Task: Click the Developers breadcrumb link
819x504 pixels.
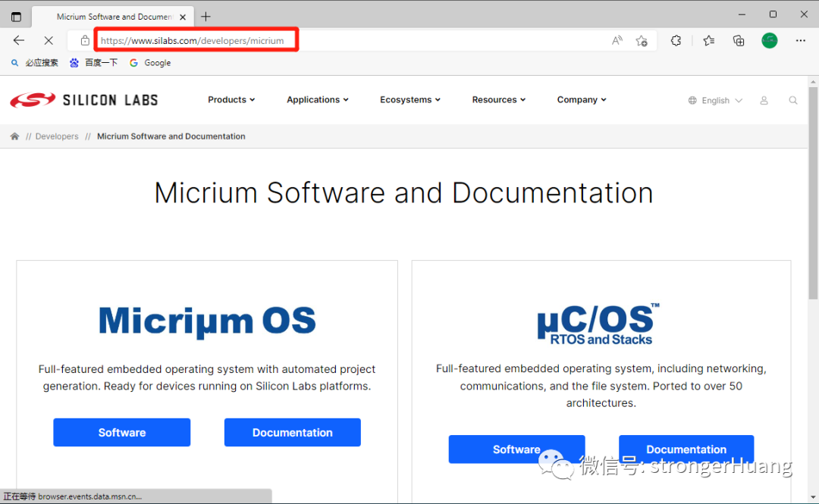Action: (x=57, y=136)
